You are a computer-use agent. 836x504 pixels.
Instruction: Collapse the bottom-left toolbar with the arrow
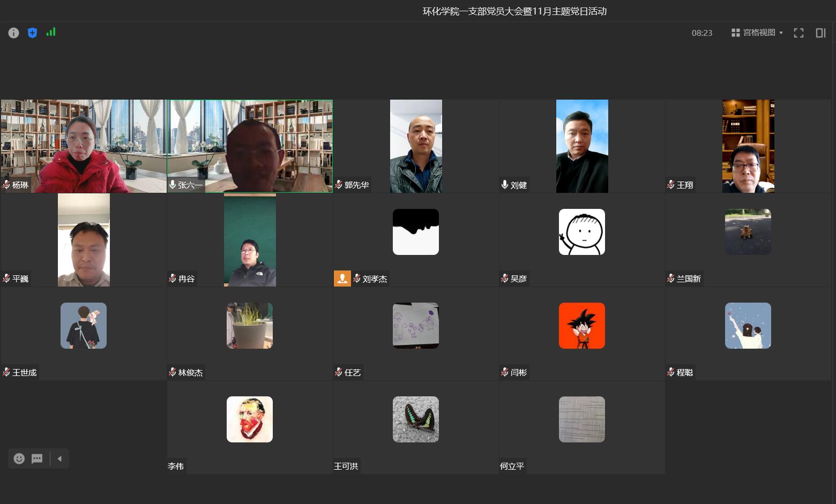coord(59,458)
